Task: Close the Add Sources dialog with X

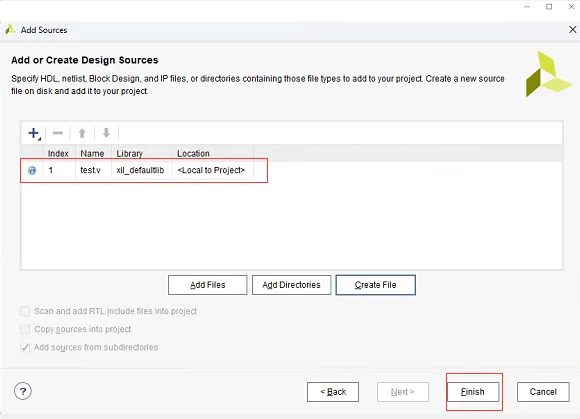Action: [572, 30]
